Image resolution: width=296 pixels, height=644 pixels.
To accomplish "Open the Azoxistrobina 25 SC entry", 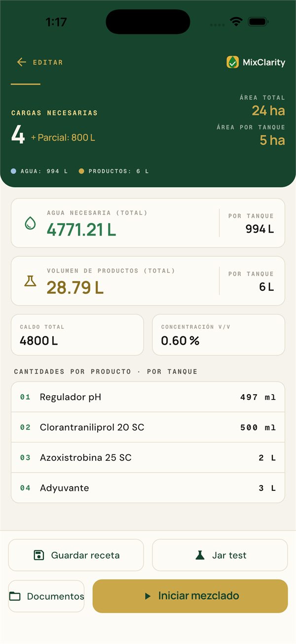I will pyautogui.click(x=148, y=458).
